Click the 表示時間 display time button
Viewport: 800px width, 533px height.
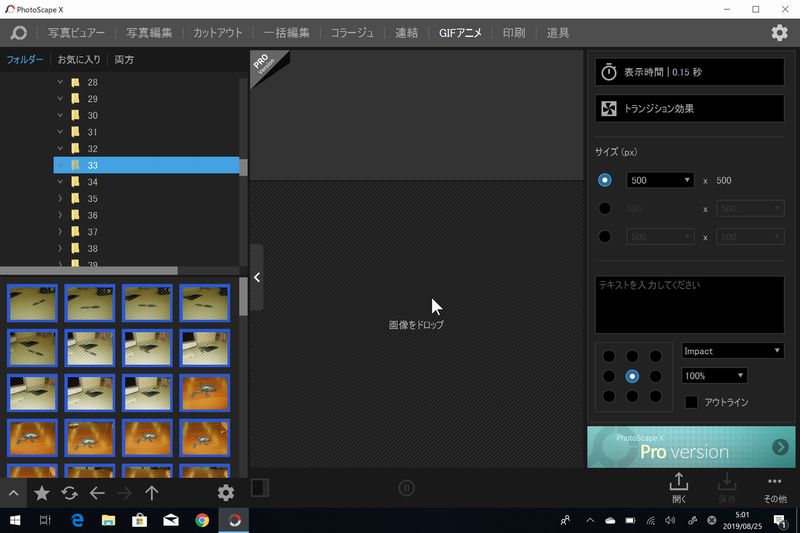tap(690, 72)
